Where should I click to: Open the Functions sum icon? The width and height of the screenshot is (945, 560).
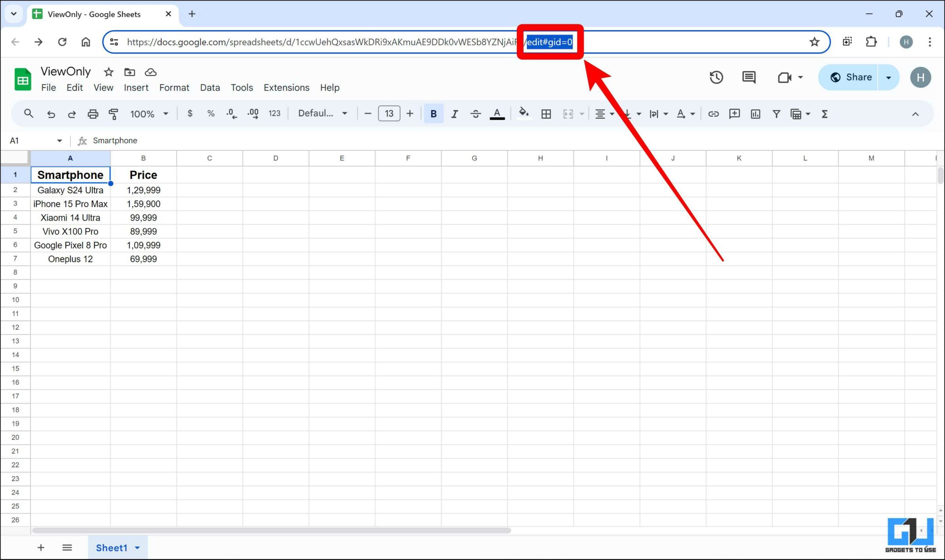825,113
